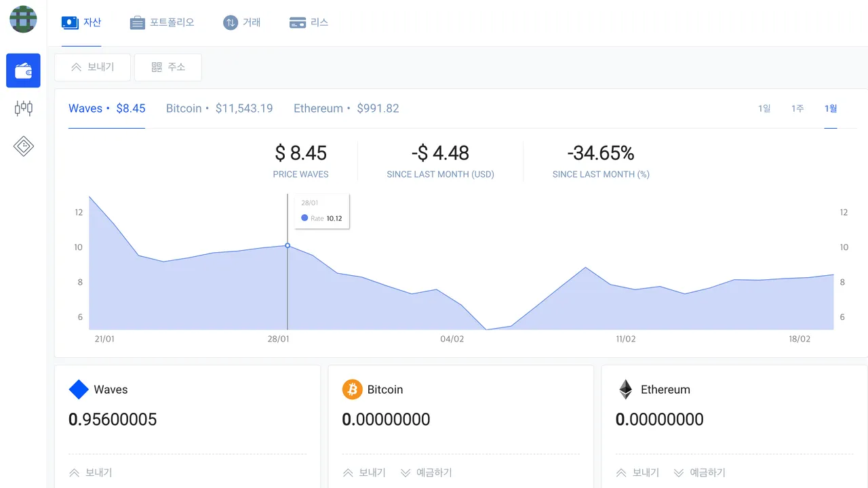Click the 주소 address button
The image size is (868, 488).
[167, 67]
